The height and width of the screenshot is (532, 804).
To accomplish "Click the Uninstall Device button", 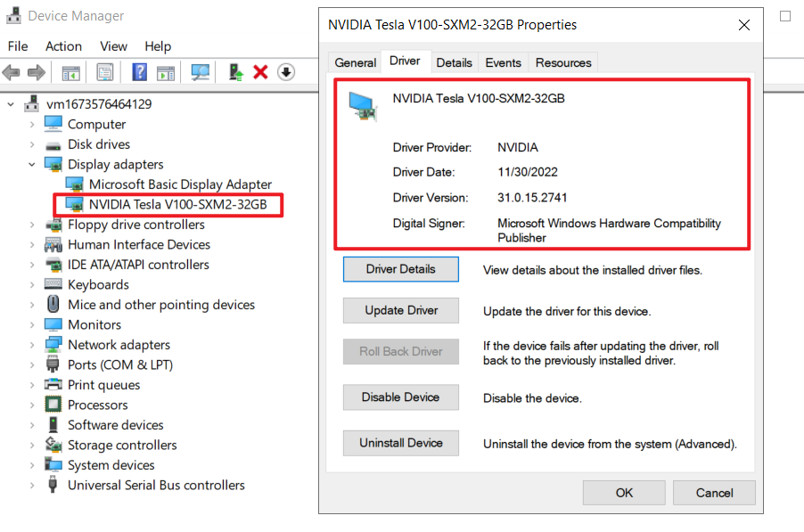I will click(x=401, y=444).
